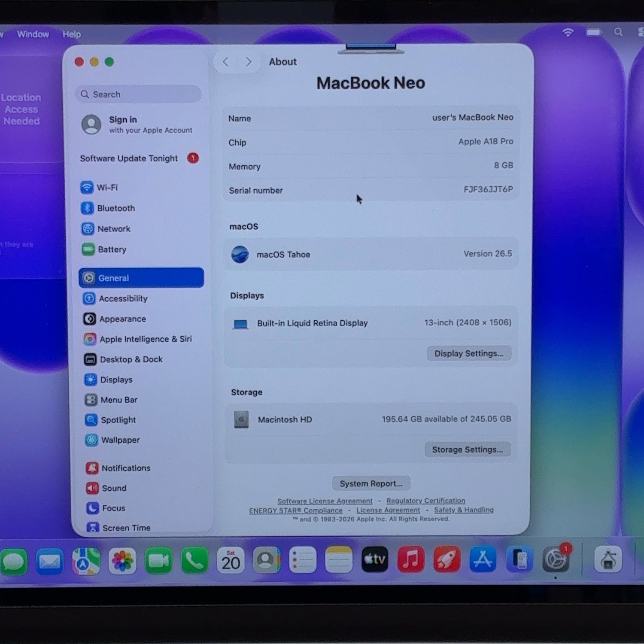The width and height of the screenshot is (644, 644).
Task: Select Bluetooth in the sidebar
Action: pos(108,208)
